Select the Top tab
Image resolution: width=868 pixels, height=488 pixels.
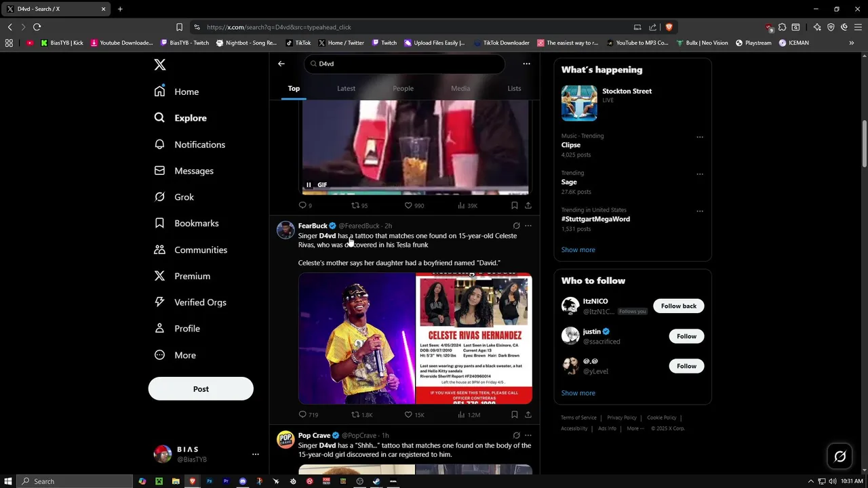coord(294,88)
